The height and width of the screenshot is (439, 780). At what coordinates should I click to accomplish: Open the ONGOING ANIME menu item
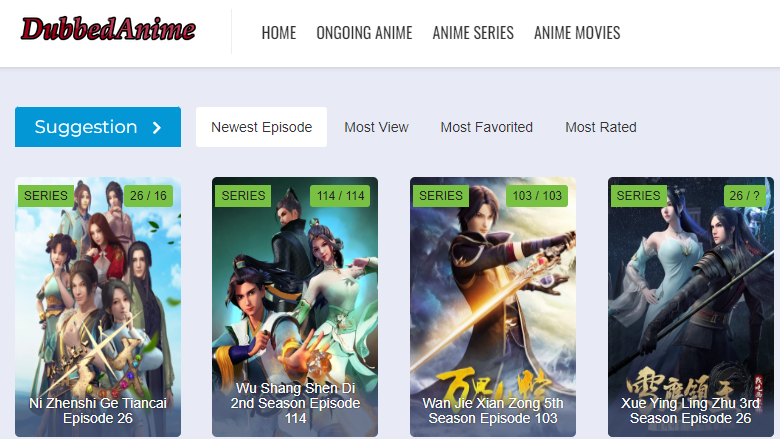point(364,33)
